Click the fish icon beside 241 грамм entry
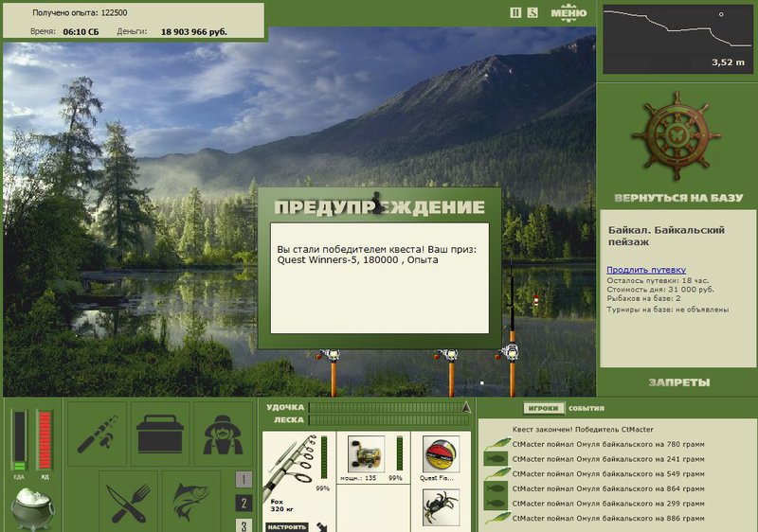Screen dimensions: 758x532 [496, 458]
